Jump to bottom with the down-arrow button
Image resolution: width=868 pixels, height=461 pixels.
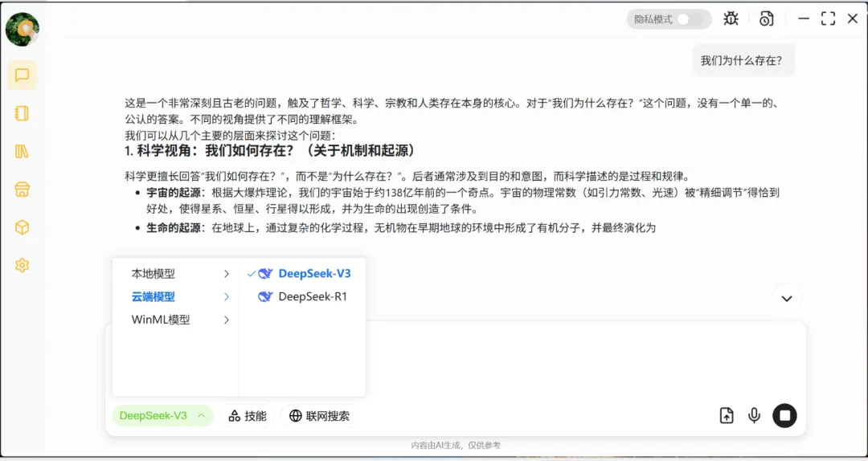coord(787,298)
